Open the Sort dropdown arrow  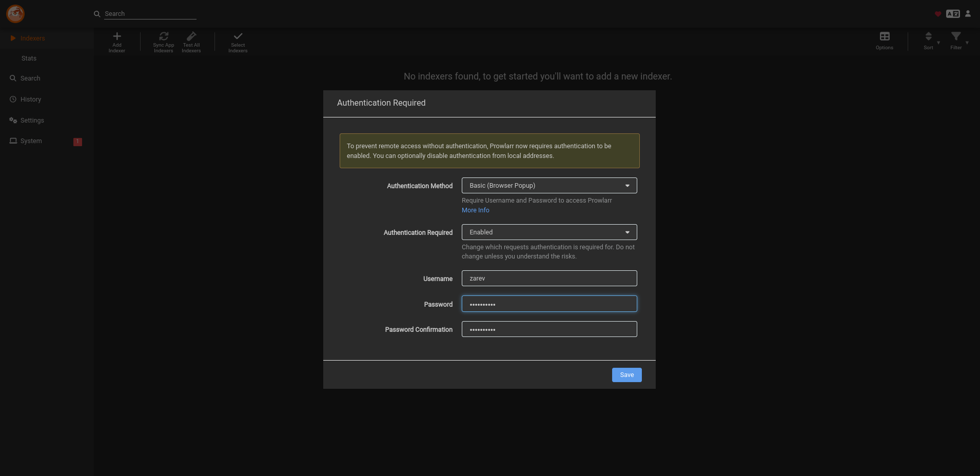pyautogui.click(x=938, y=42)
